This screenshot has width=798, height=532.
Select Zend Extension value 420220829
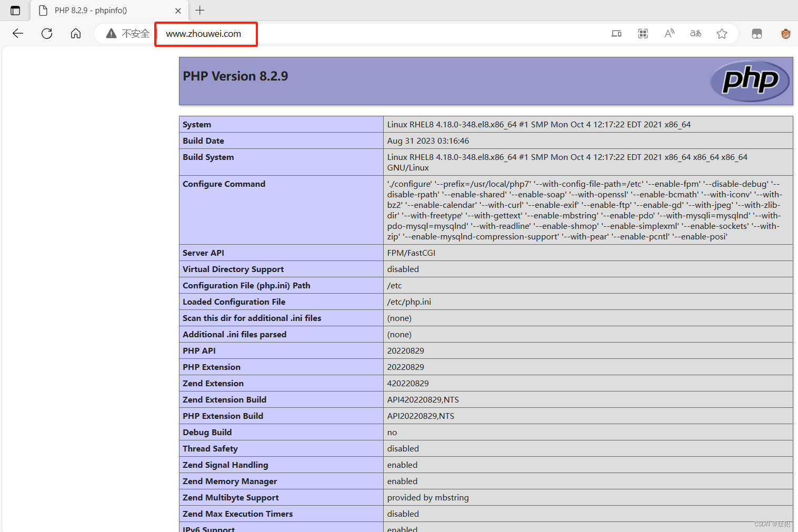[408, 384]
